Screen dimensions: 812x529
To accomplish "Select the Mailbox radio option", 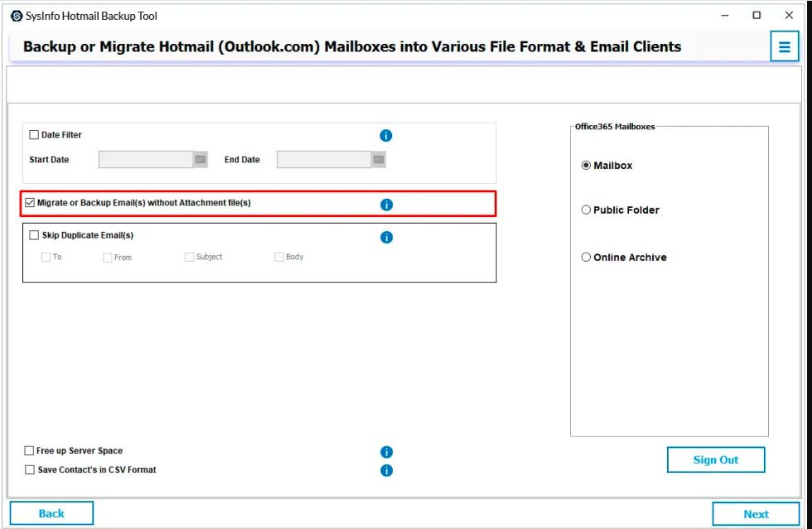I will point(586,165).
